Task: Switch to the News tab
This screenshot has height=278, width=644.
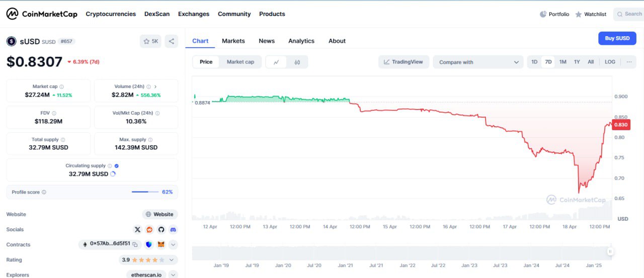Action: [267, 41]
